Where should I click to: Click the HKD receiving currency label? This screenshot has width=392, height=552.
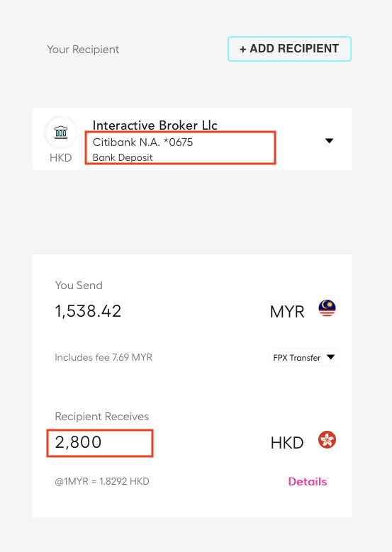coord(287,443)
